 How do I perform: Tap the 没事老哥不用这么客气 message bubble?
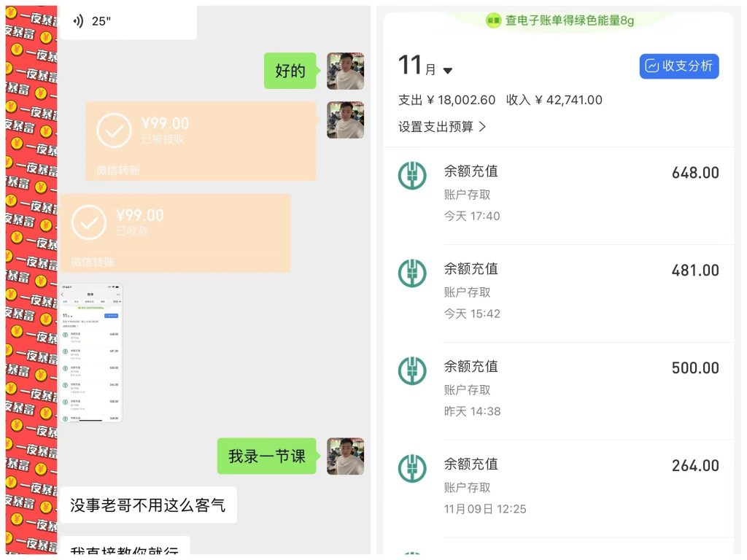coord(148,505)
